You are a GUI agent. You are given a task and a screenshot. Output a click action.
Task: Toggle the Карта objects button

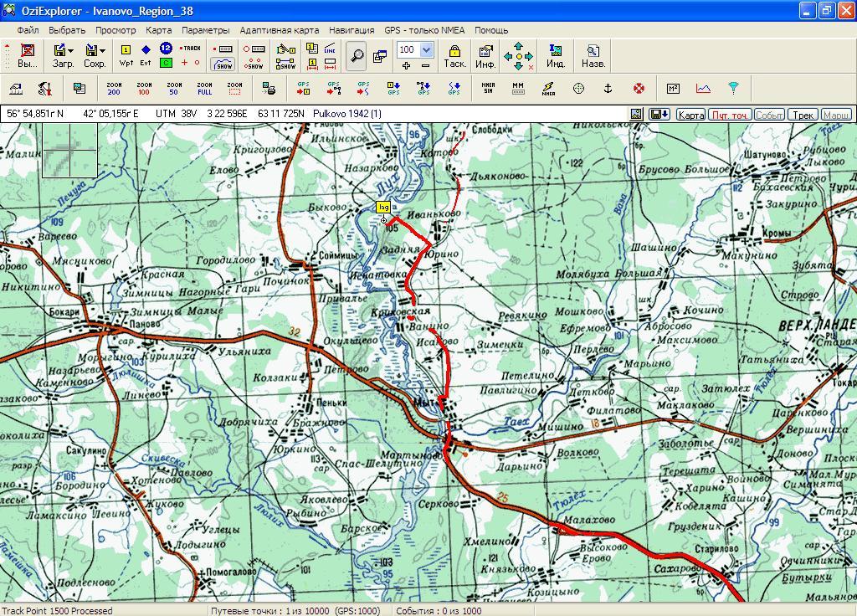click(690, 115)
